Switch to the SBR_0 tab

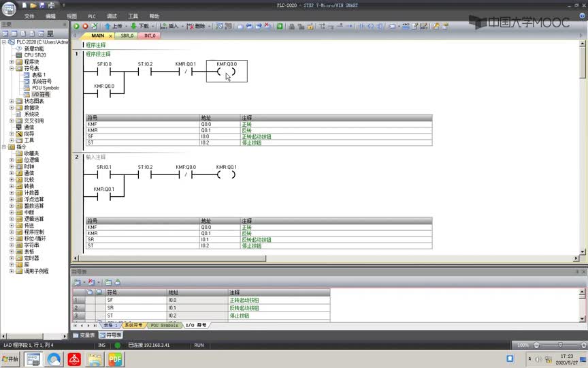127,35
